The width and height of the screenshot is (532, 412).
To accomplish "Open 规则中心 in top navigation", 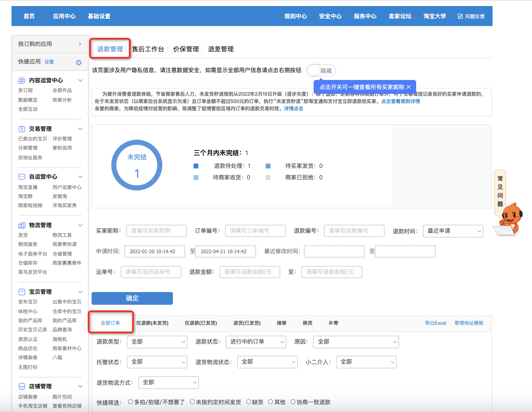I will tap(296, 16).
